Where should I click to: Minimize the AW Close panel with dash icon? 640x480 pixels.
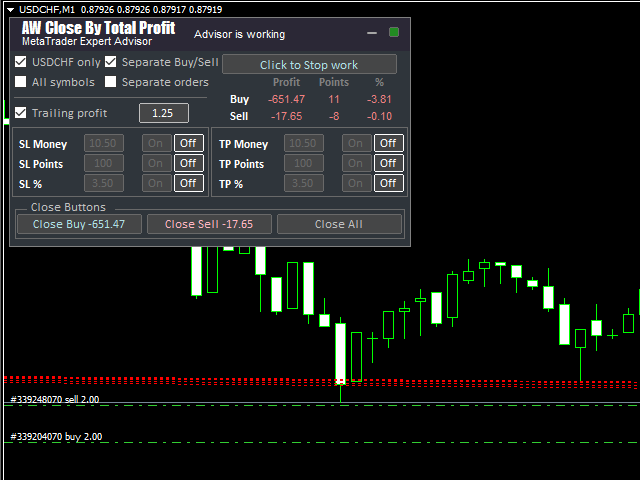tap(372, 33)
